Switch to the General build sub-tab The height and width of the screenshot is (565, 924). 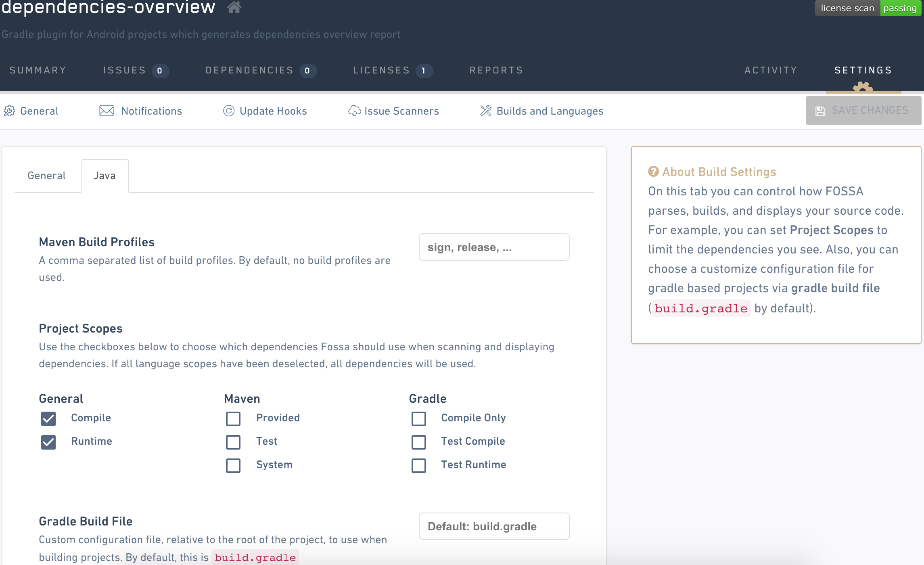tap(47, 176)
